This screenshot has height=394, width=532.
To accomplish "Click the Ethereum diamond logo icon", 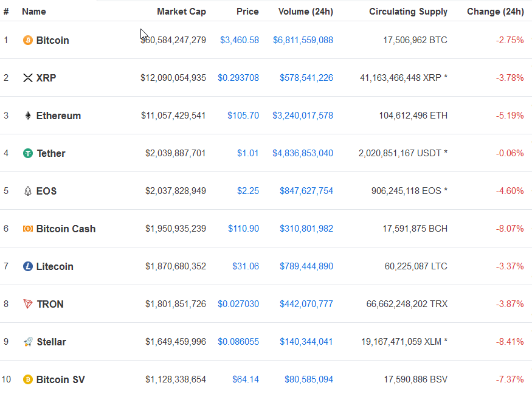I will point(28,116).
